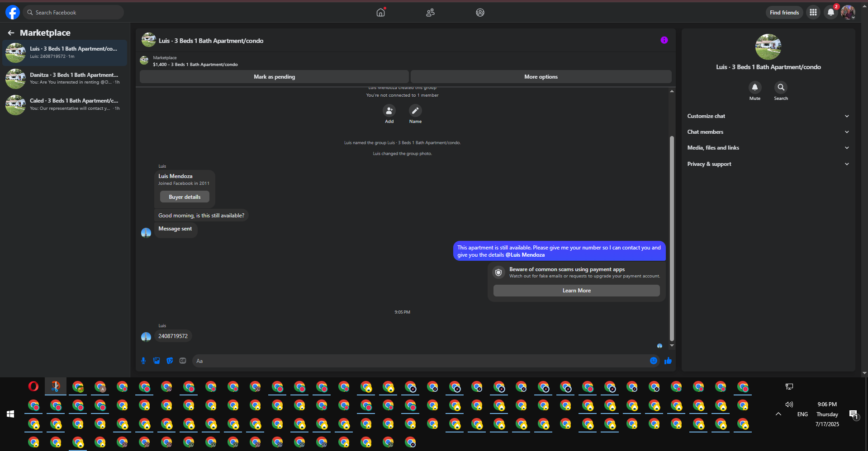Expand the Privacy & support section

(768, 164)
